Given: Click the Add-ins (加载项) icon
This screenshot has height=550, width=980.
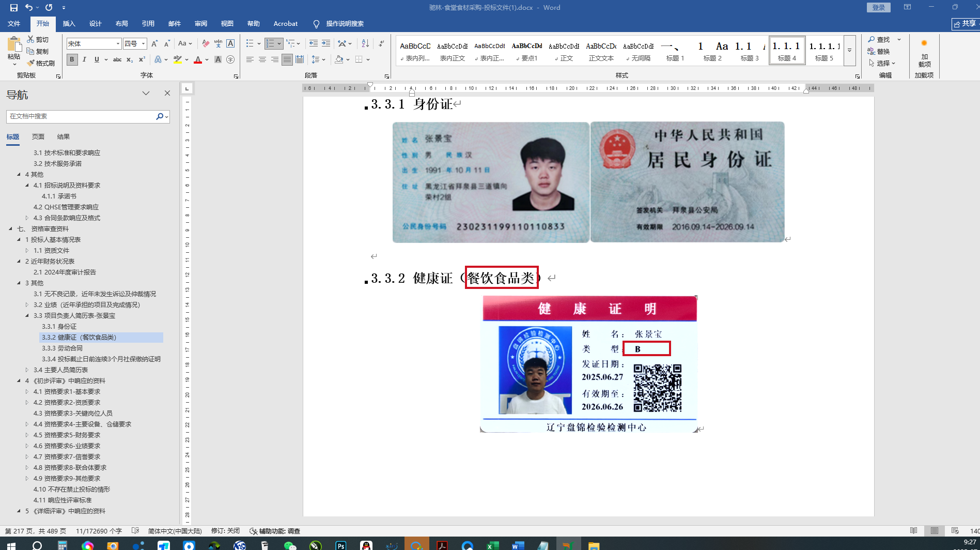Looking at the screenshot, I should pyautogui.click(x=924, y=53).
